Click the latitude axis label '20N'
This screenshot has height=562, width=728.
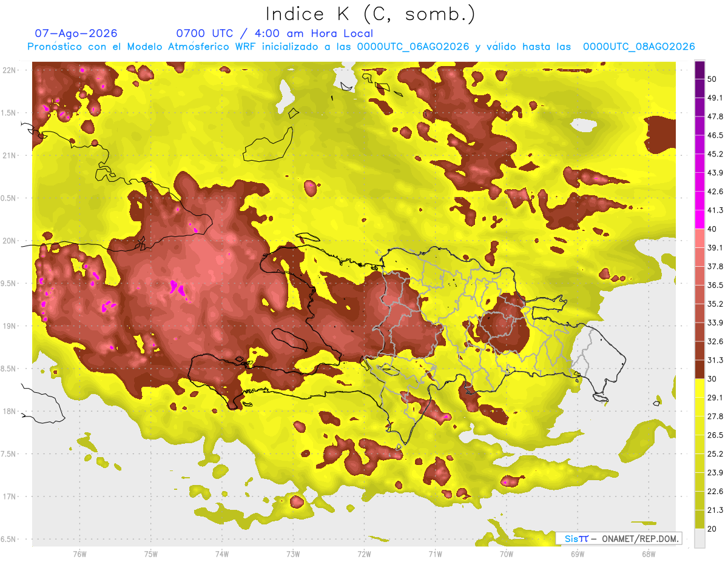(10, 241)
